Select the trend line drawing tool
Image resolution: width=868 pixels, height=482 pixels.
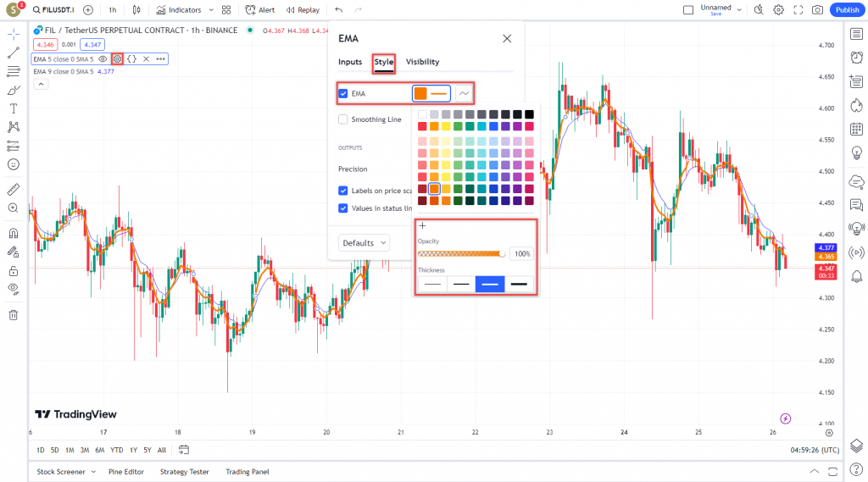click(x=14, y=53)
